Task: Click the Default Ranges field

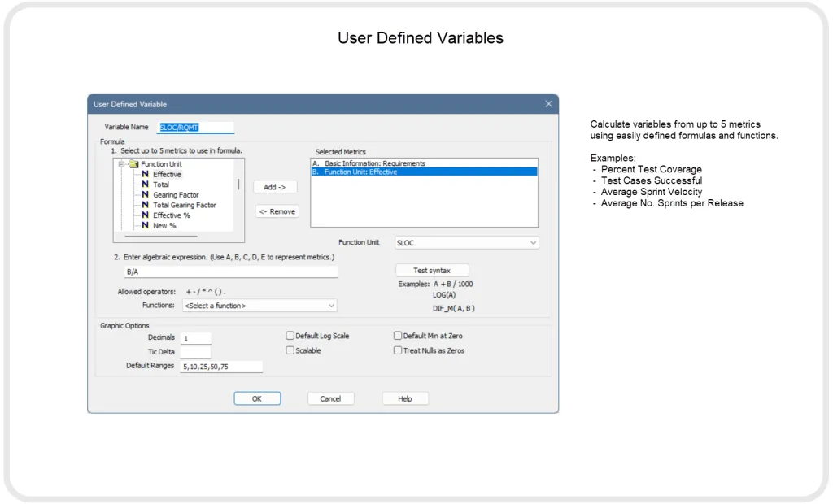Action: coord(221,367)
